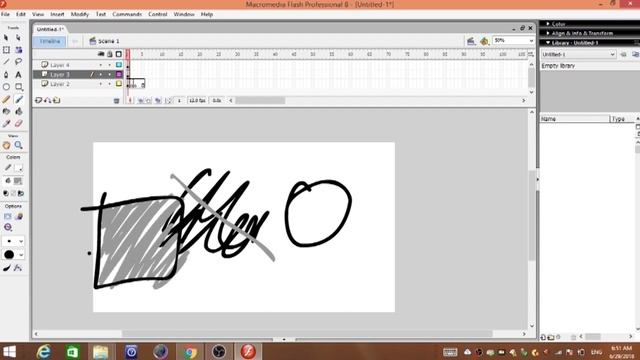
Task: Select the Line tool
Action: click(x=6, y=62)
